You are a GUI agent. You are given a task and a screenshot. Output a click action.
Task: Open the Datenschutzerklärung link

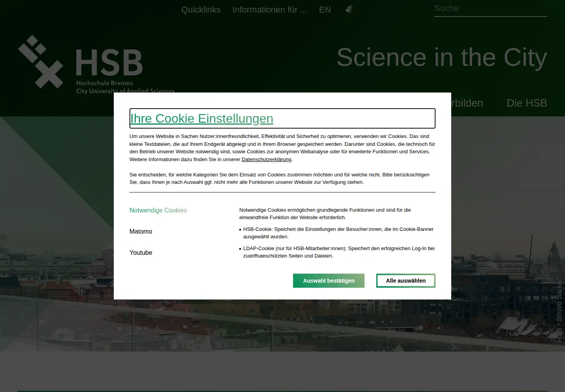coord(266,160)
